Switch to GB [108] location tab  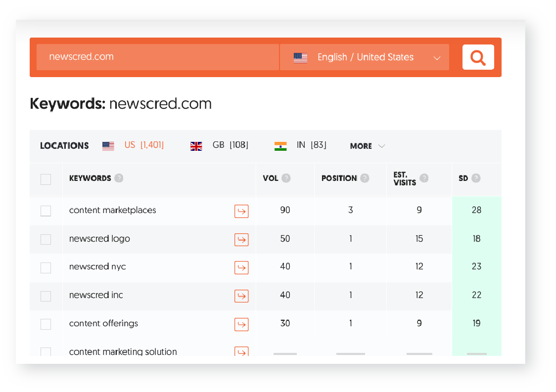pyautogui.click(x=220, y=145)
